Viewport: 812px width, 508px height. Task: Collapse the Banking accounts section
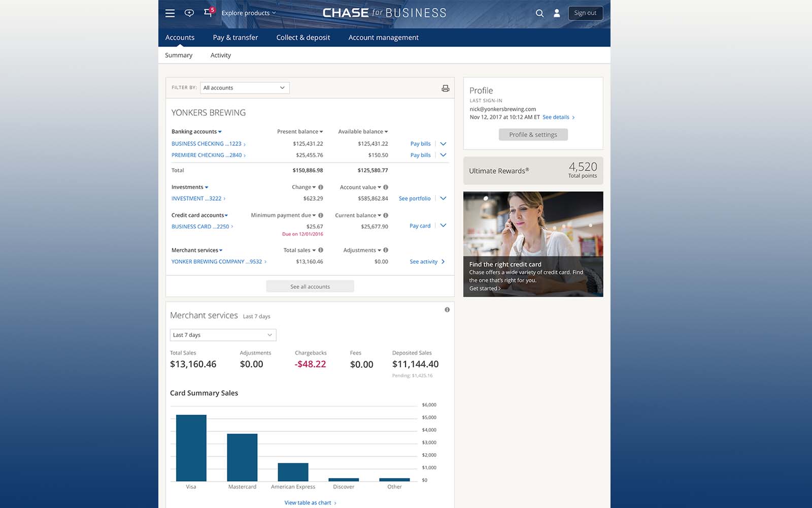coord(196,132)
